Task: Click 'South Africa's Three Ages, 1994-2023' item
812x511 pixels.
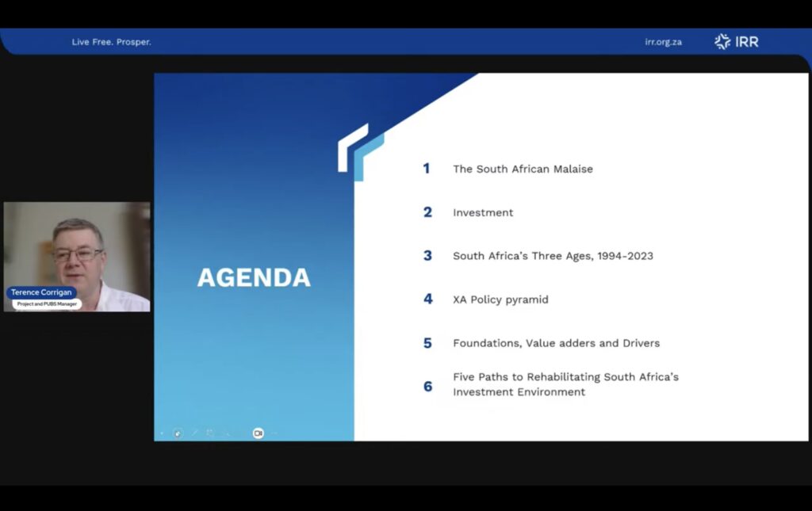Action: point(553,256)
